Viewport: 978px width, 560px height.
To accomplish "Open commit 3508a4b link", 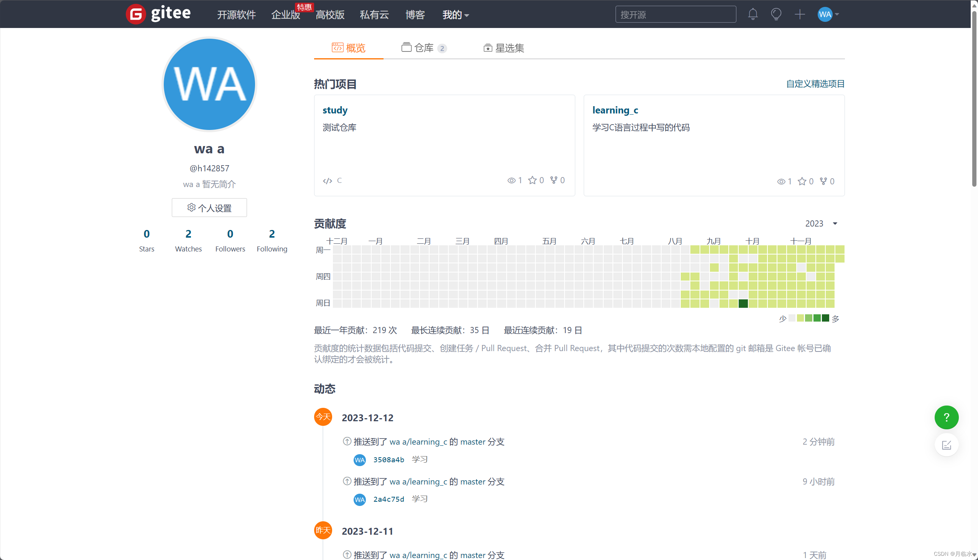I will [388, 460].
